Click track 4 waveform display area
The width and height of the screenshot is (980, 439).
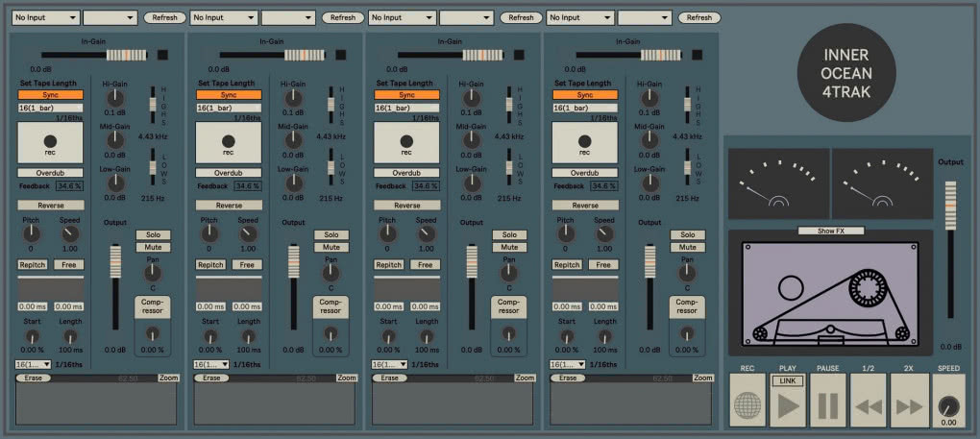(x=630, y=404)
